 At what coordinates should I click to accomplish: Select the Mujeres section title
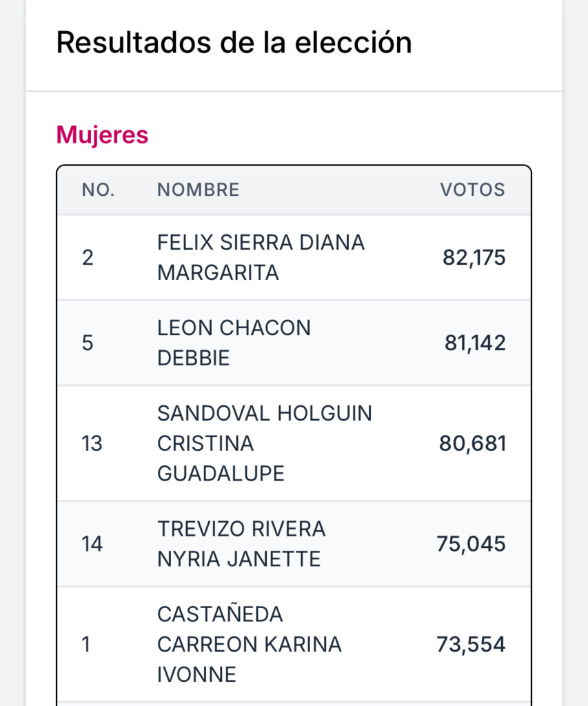102,134
